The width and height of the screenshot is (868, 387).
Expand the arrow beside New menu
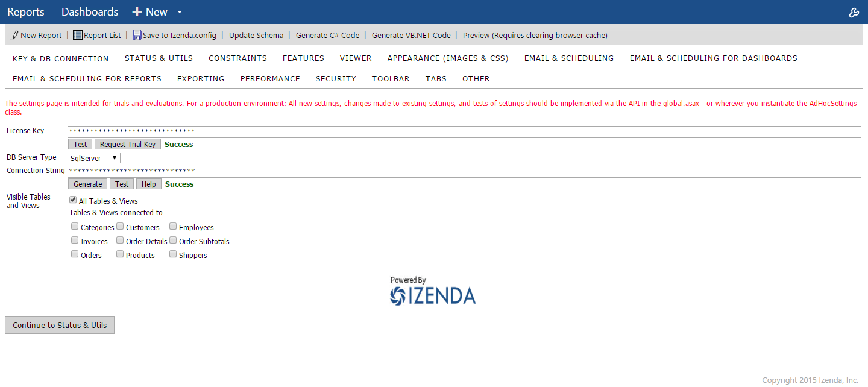pos(180,13)
